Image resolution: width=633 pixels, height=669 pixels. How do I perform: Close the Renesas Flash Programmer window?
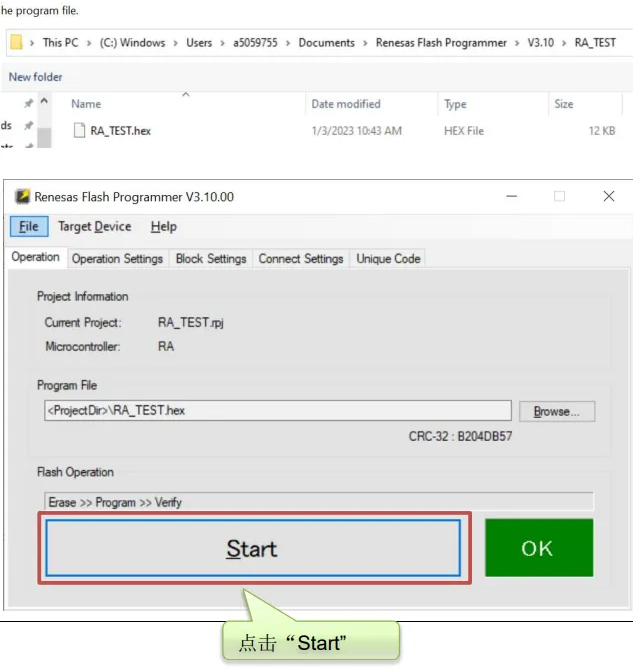(x=609, y=196)
